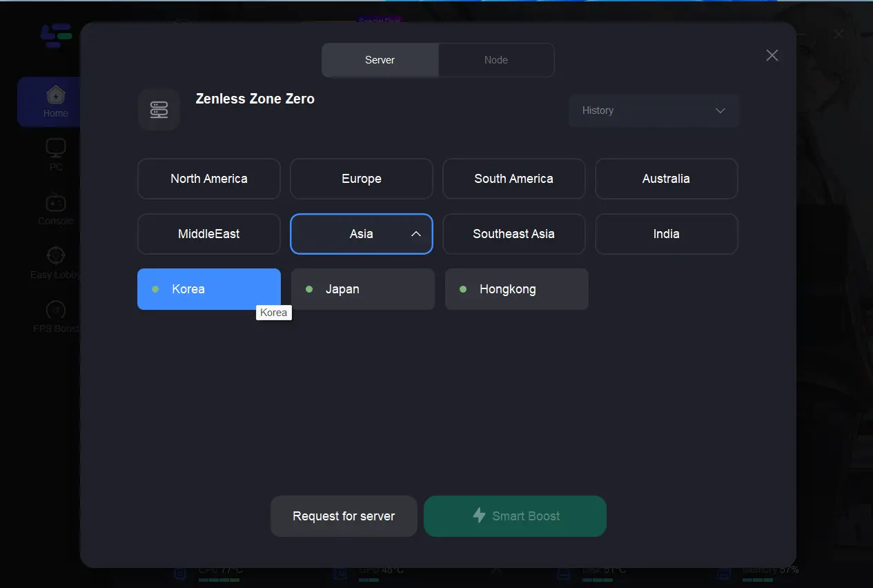Click the app logo above the Home item
Screen dimensions: 873x588
(57, 35)
